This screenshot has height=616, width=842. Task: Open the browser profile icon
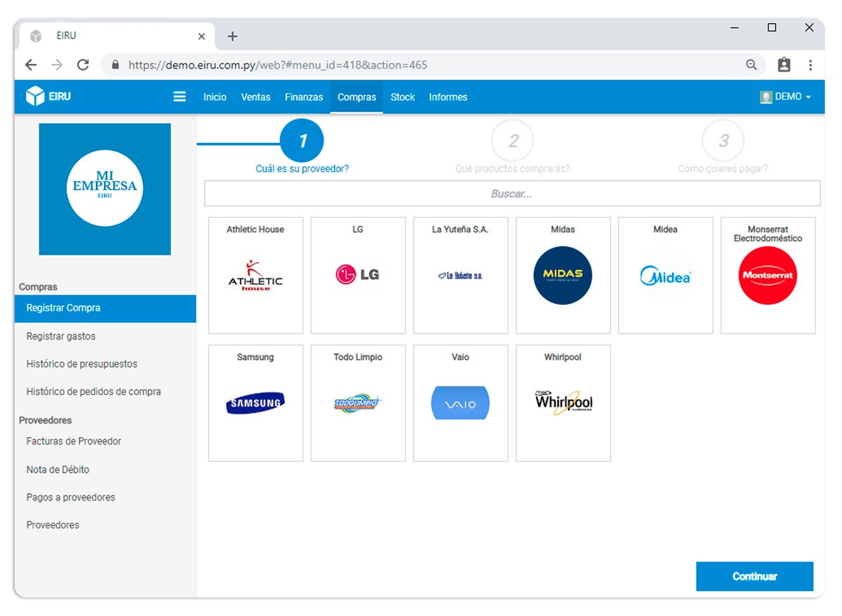tap(784, 65)
